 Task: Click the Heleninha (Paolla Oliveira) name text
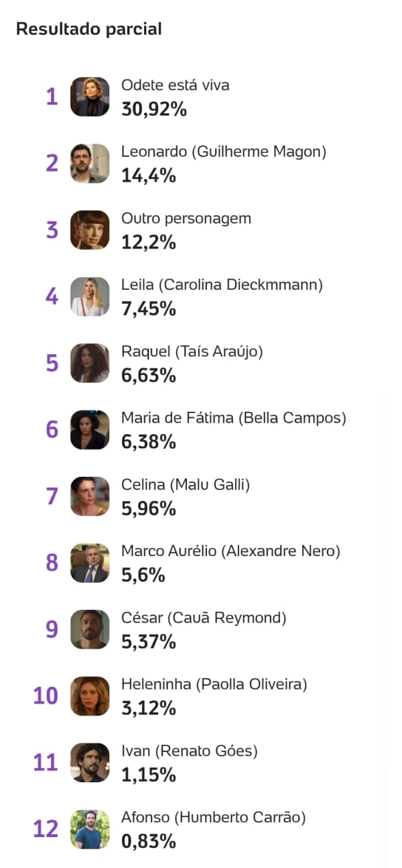point(214,684)
